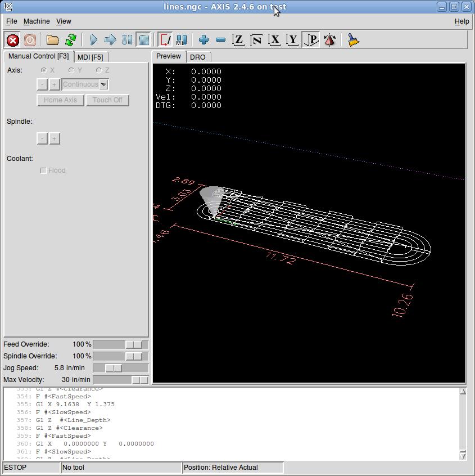This screenshot has width=475, height=476.
Task: Switch to the DRO tab
Action: click(x=197, y=57)
